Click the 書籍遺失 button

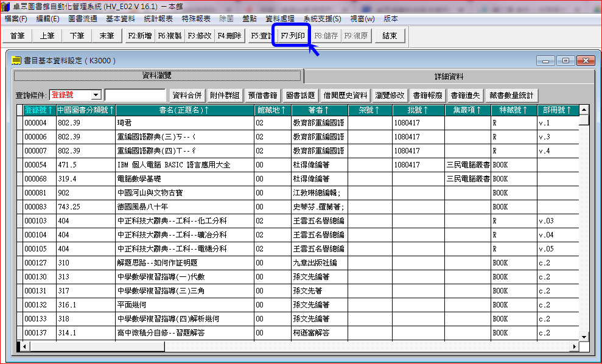(x=465, y=95)
